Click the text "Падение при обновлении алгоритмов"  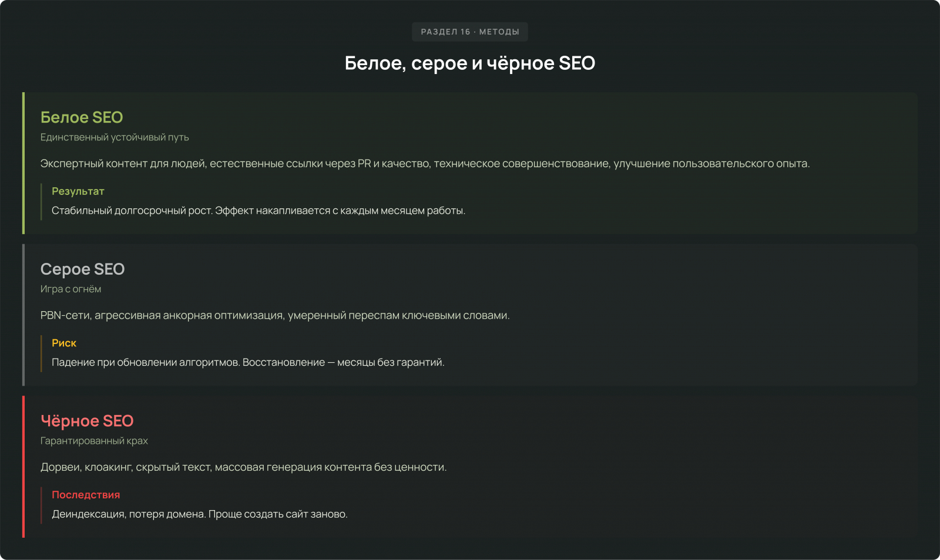tap(146, 363)
